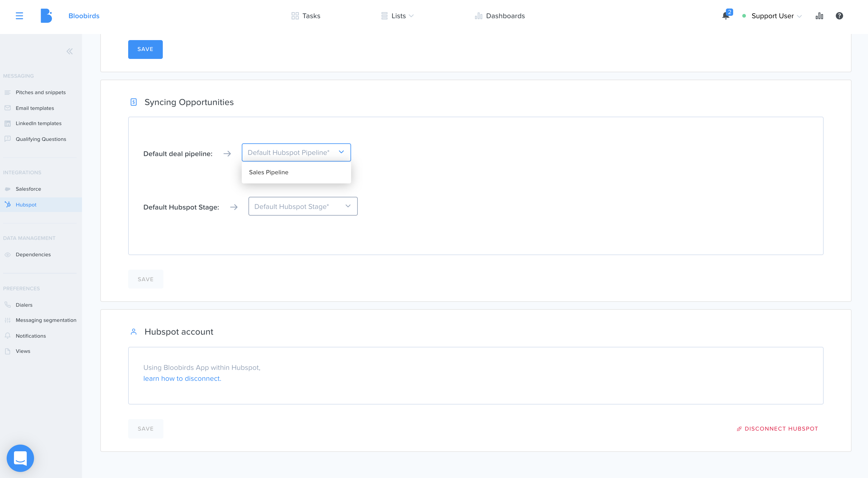
Task: Click the blue SAVE button
Action: (x=145, y=49)
